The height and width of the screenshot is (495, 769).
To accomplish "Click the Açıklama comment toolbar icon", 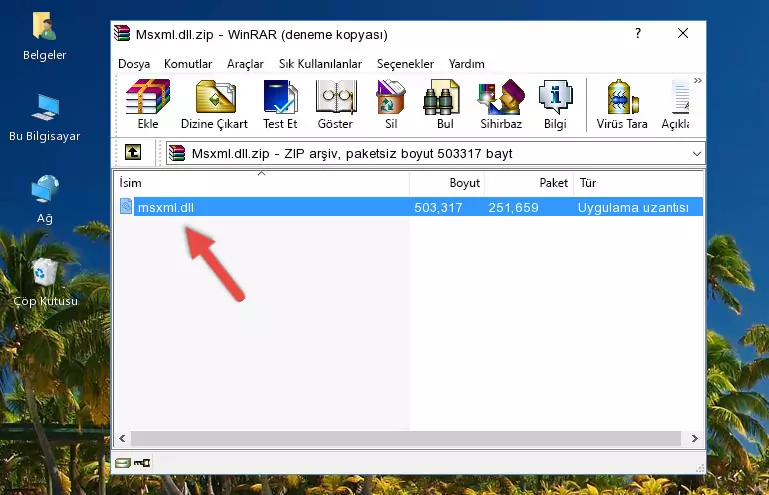I will [x=676, y=104].
